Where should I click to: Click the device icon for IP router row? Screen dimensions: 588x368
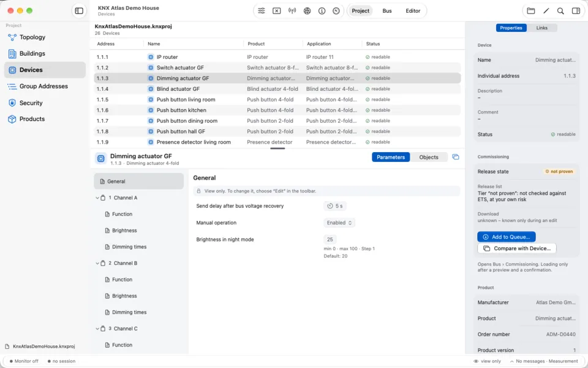pos(151,57)
